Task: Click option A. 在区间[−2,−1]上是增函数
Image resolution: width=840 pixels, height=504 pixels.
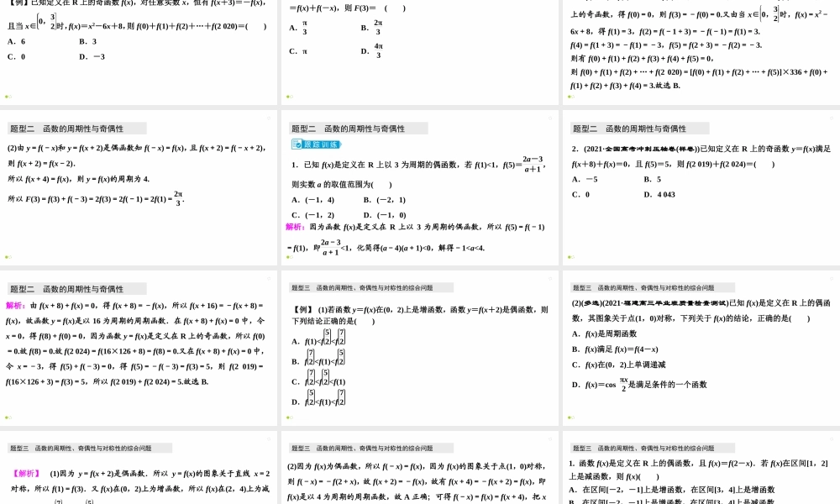Action: click(x=672, y=490)
